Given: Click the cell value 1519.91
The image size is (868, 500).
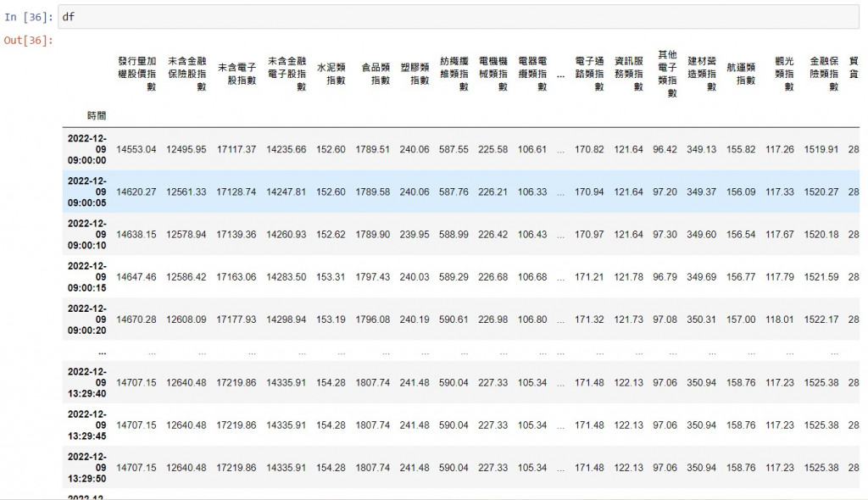Looking at the screenshot, I should (x=821, y=149).
